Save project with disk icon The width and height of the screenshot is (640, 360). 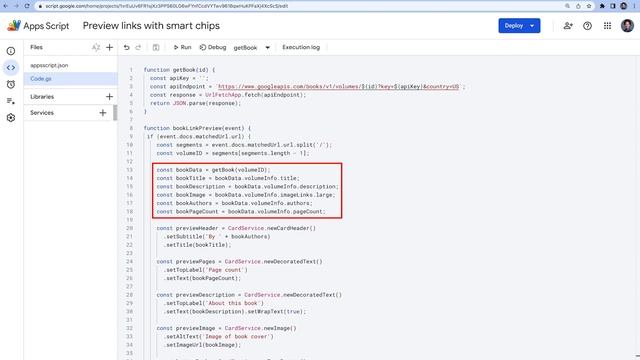[156, 47]
